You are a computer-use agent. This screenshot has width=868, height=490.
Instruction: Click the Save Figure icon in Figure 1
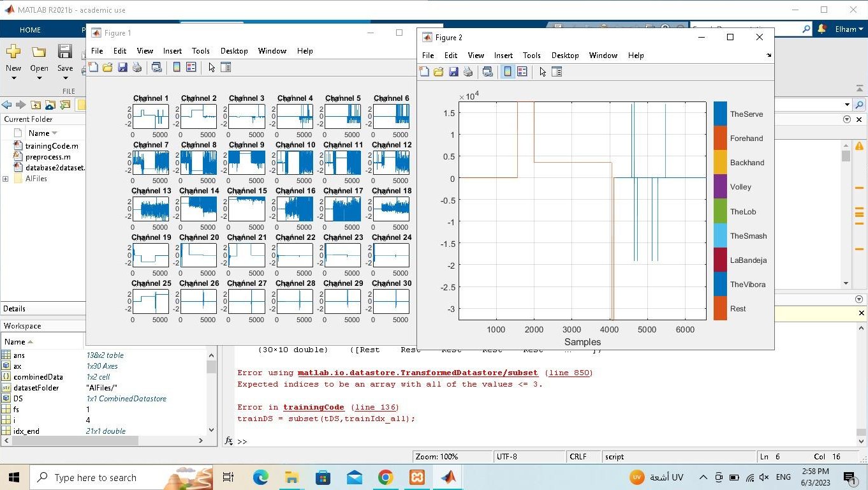click(122, 68)
